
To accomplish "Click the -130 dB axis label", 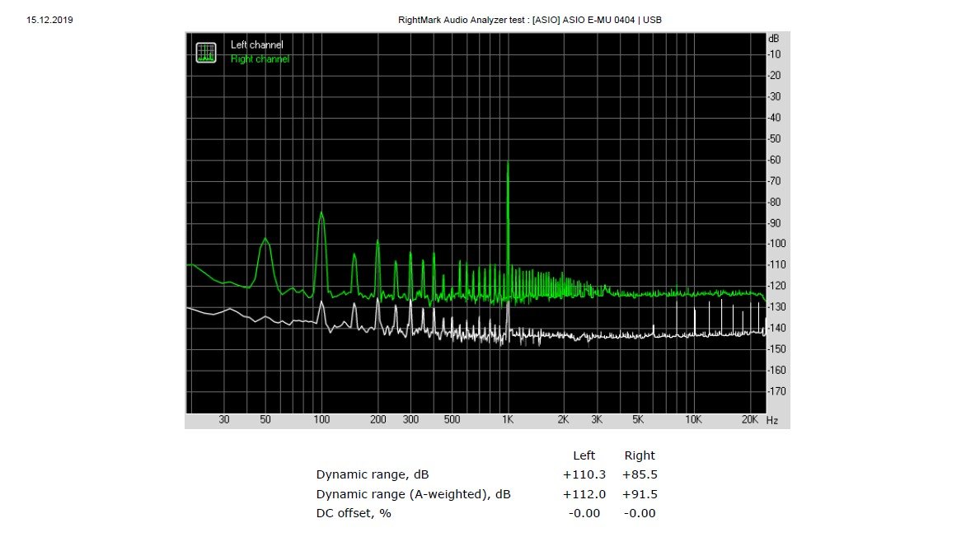I will (x=777, y=306).
